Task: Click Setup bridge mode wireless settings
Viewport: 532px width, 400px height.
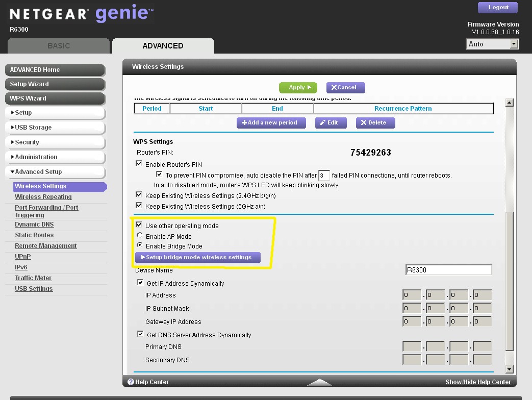Action: click(x=198, y=258)
